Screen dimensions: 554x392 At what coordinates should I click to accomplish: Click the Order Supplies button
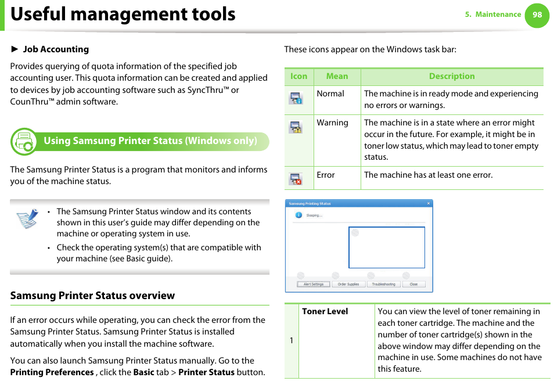point(348,284)
